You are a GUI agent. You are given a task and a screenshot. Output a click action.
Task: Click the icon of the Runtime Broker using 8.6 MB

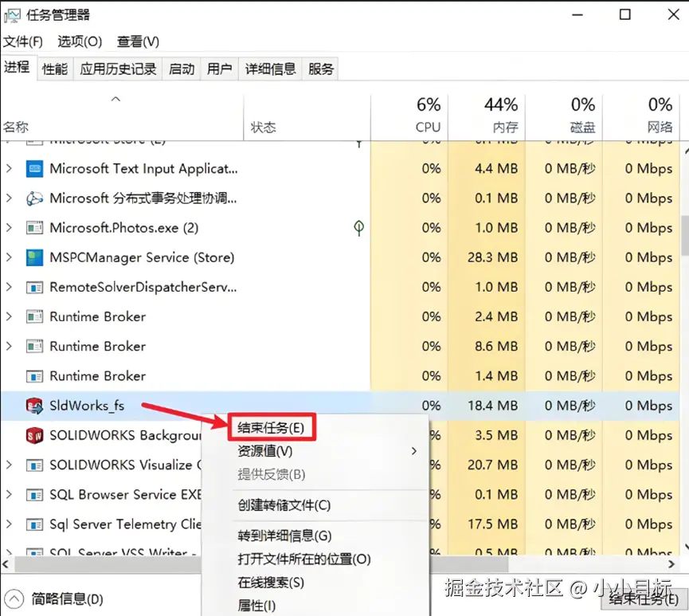(x=35, y=347)
